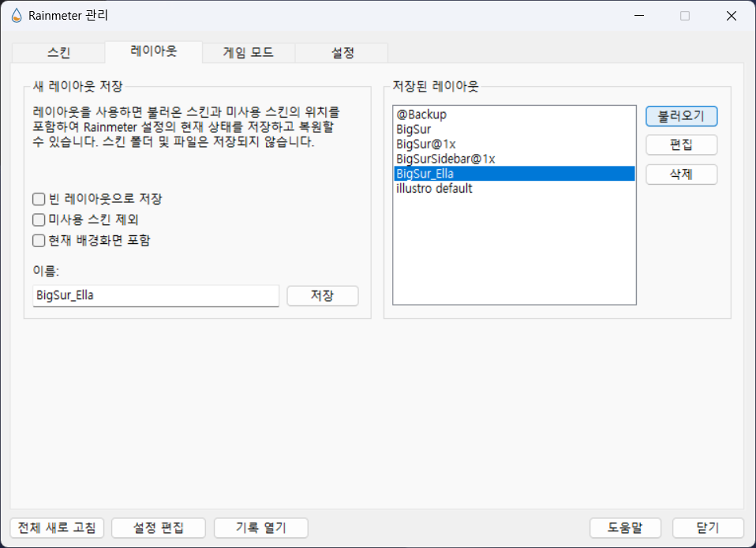Click the 저장 button
This screenshot has height=548, width=756.
[x=323, y=295]
